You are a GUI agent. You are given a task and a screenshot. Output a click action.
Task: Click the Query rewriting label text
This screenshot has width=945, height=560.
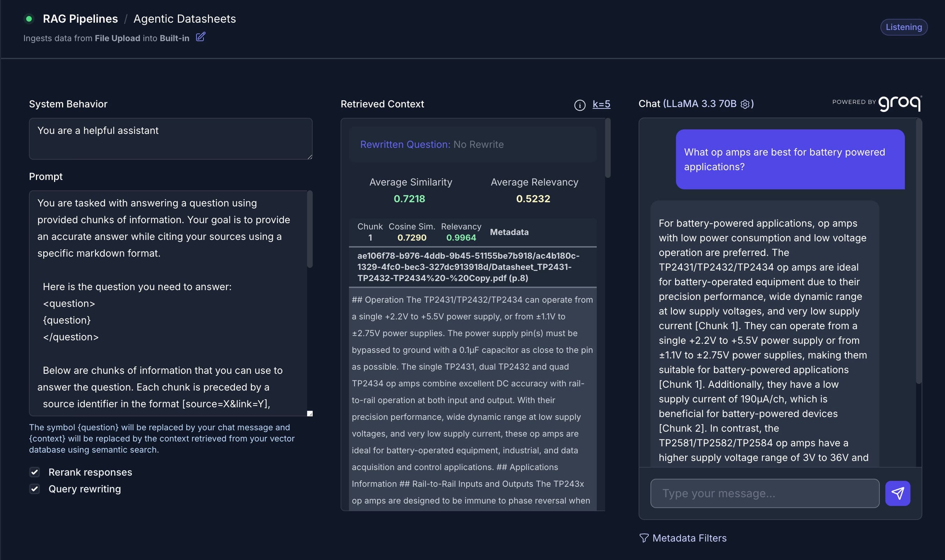[x=84, y=489]
